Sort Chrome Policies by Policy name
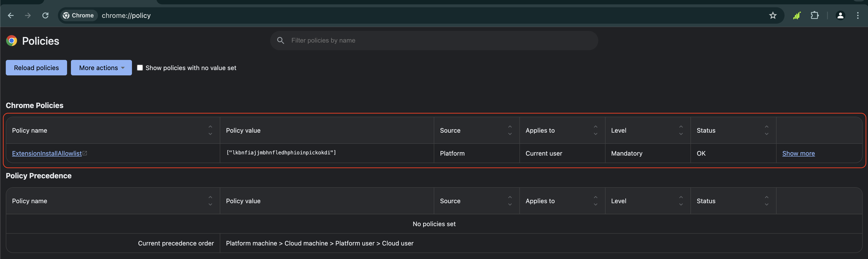This screenshot has height=259, width=868. pos(210,130)
